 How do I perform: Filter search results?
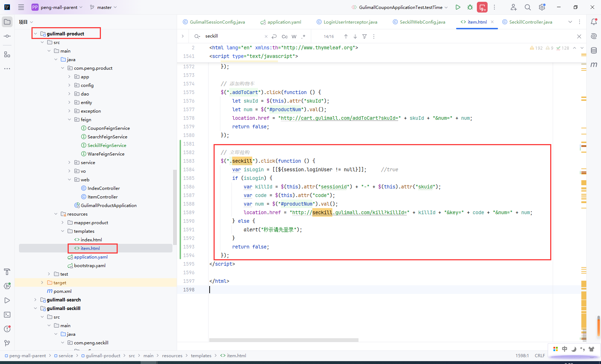coord(365,36)
